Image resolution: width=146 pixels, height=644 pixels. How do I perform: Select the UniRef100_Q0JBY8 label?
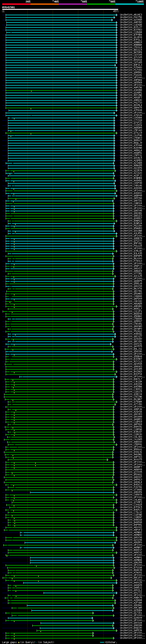pos(131,37)
